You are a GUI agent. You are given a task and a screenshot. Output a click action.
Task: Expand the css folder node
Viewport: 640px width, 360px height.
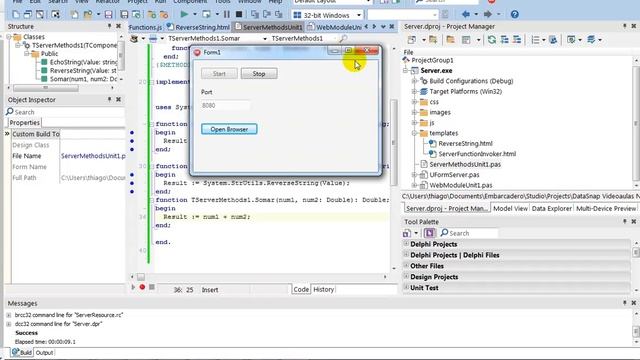[x=414, y=102]
